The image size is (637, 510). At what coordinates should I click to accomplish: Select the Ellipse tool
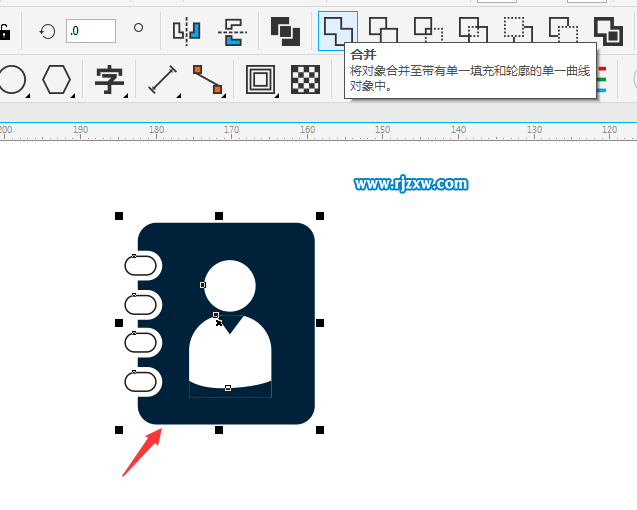12,80
